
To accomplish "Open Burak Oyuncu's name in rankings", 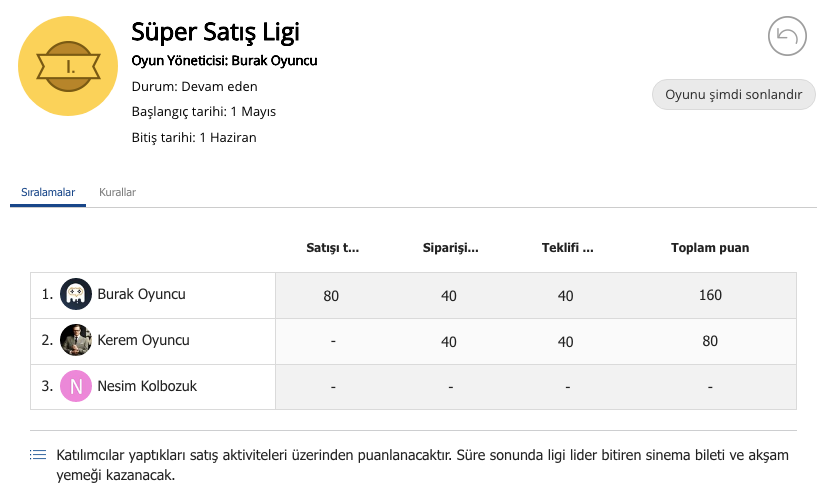I will click(x=141, y=294).
